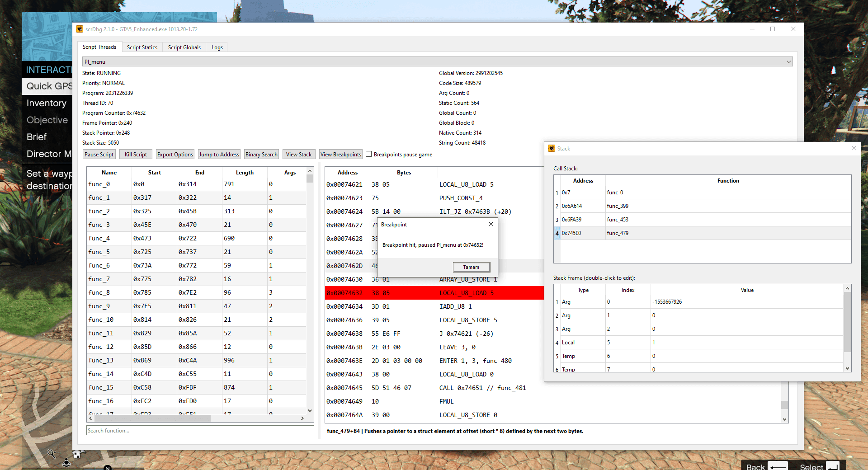868x470 pixels.
Task: Enable the Breakpoints pause game checkbox
Action: 368,154
